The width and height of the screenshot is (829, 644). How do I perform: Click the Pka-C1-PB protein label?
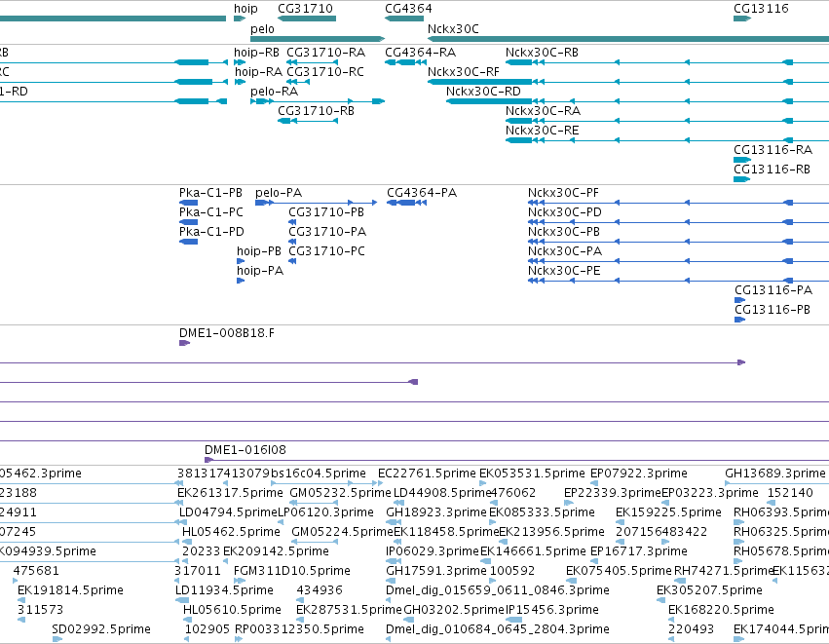[210, 193]
